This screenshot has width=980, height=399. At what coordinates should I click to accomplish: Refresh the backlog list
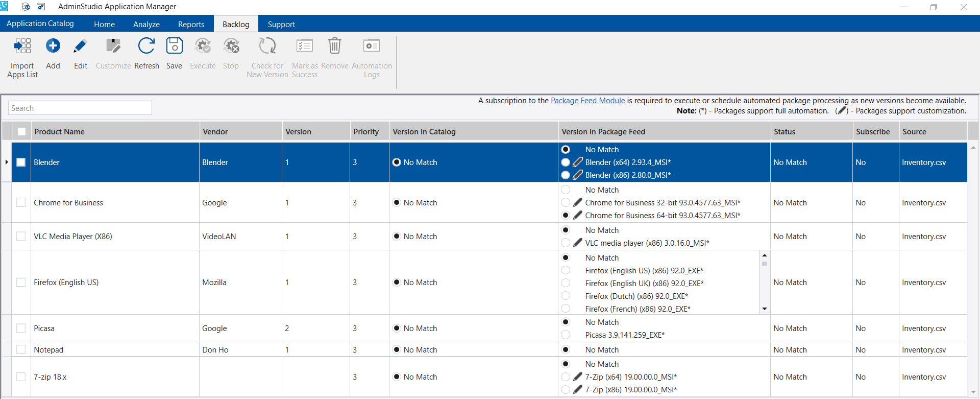click(x=146, y=46)
